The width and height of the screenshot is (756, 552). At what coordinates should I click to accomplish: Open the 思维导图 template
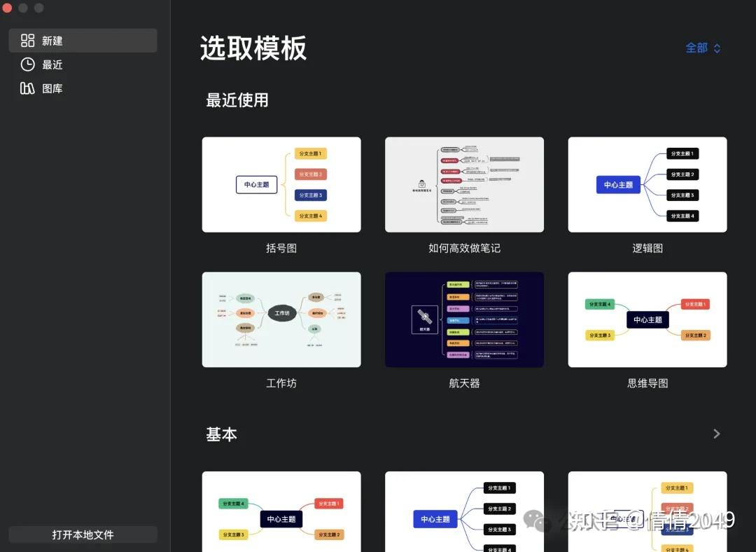coord(647,319)
